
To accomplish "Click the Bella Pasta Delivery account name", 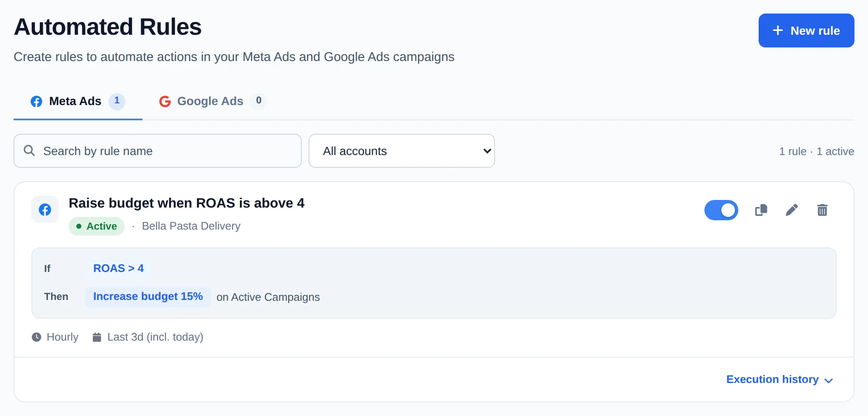I will 191,226.
